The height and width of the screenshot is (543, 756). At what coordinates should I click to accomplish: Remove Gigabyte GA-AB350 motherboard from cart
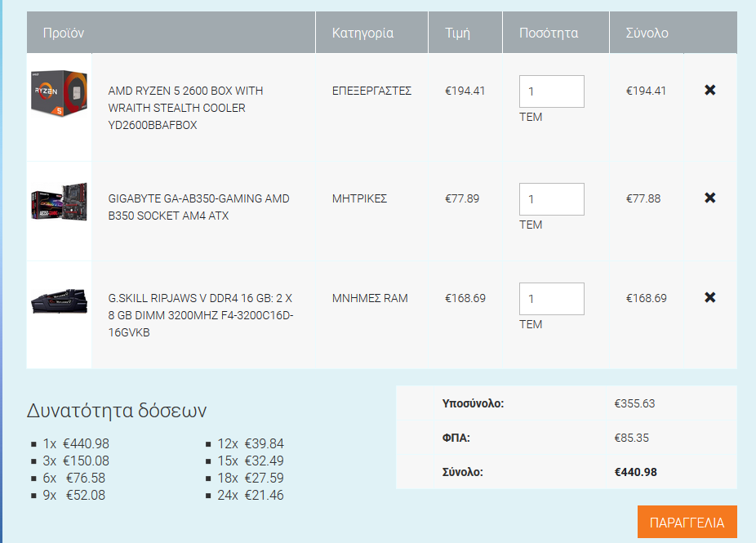click(709, 198)
